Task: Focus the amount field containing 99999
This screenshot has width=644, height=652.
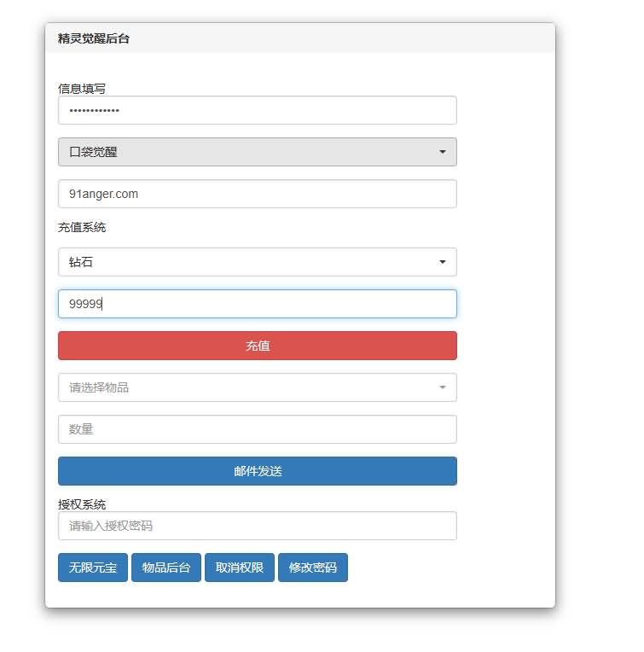Action: (257, 304)
